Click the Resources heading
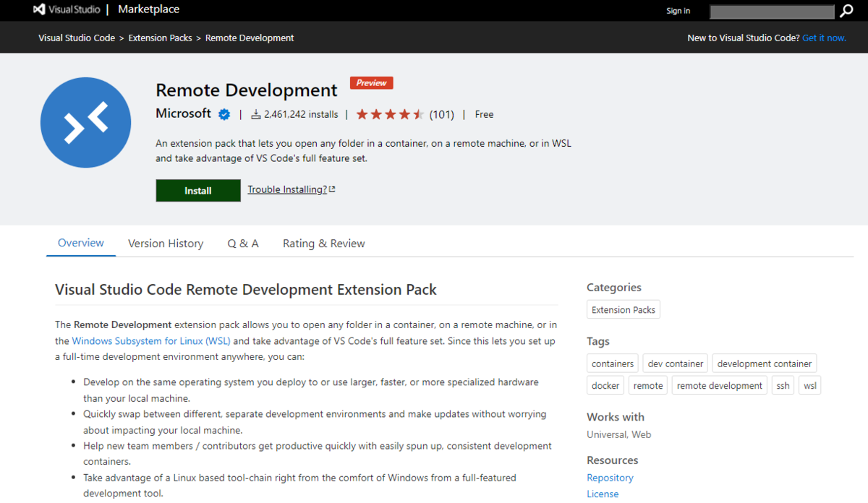The width and height of the screenshot is (868, 503). (x=613, y=460)
